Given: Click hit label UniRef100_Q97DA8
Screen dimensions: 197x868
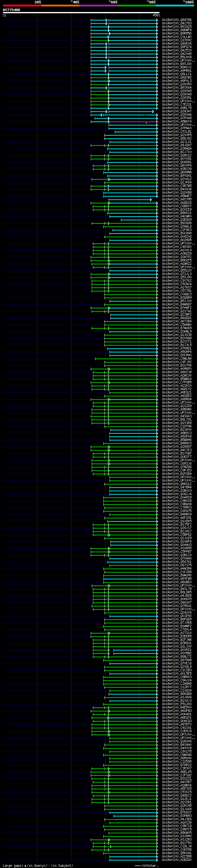Looking at the screenshot, I should (x=176, y=660).
